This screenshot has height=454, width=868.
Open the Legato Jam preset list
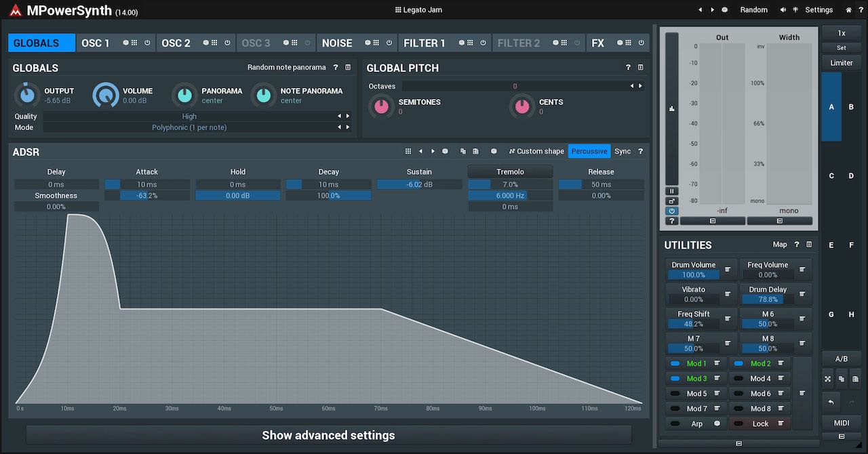[x=418, y=10]
